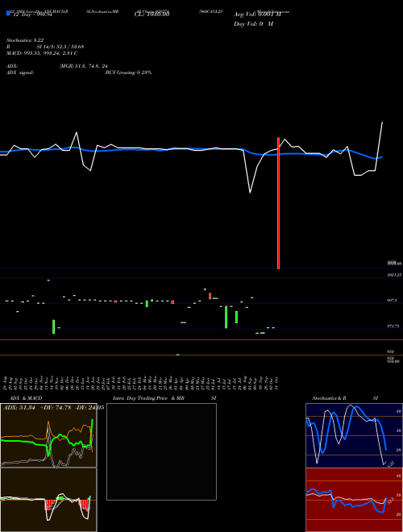The image size is (403, 532).
Task: Click the '(MGR) 51.3, 74.8, 24' ADX values
Action: (x=83, y=66)
